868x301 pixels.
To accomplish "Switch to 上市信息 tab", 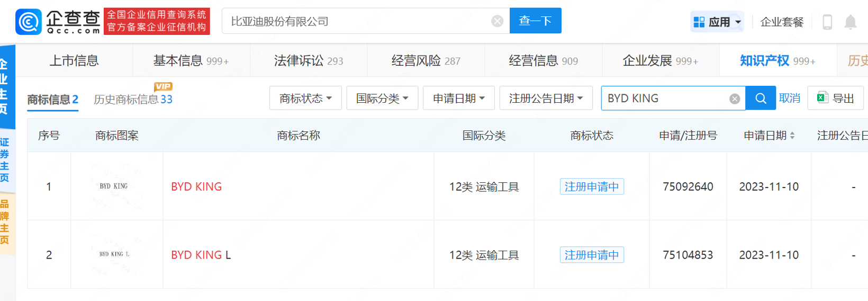I will point(74,60).
